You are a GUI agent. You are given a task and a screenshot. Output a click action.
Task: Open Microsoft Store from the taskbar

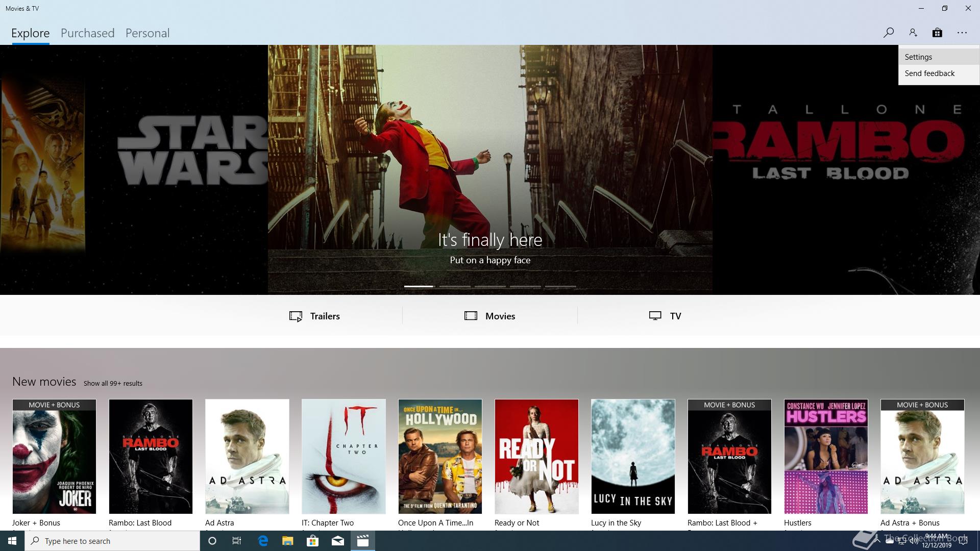point(312,541)
